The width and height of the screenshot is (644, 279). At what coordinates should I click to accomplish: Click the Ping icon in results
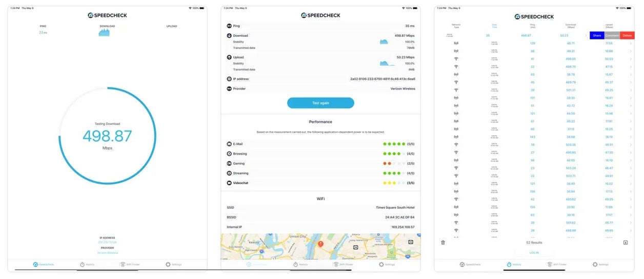[x=229, y=26]
